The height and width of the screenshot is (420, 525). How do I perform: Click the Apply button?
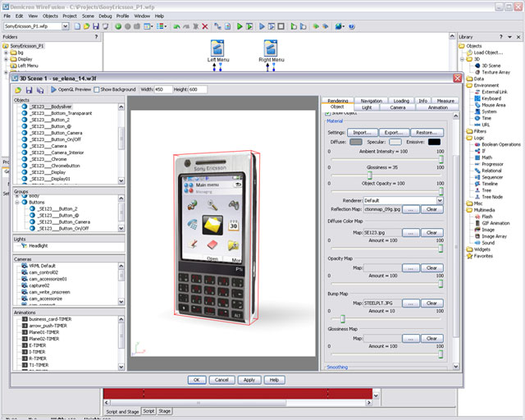(249, 380)
